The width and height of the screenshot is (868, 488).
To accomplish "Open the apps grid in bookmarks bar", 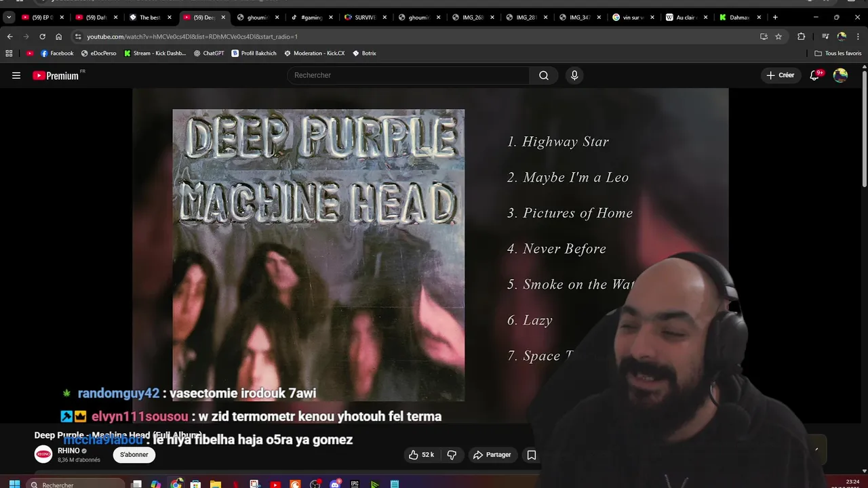I will coord(9,53).
